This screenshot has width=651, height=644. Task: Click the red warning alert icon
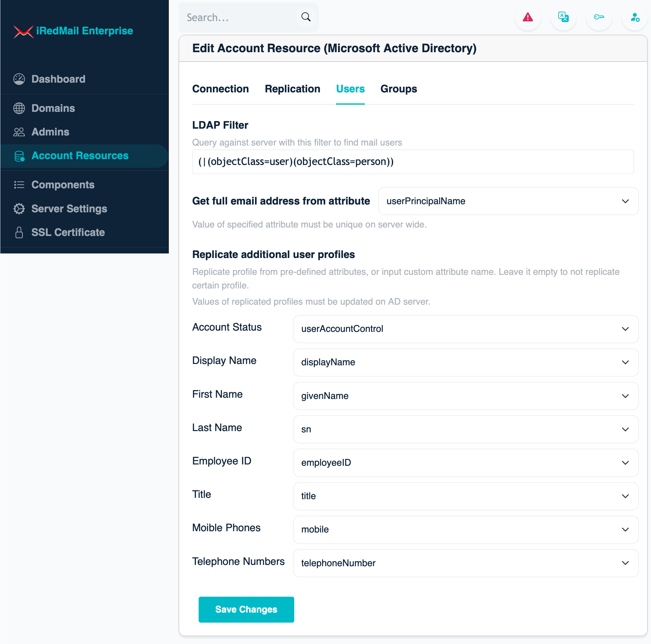click(527, 17)
